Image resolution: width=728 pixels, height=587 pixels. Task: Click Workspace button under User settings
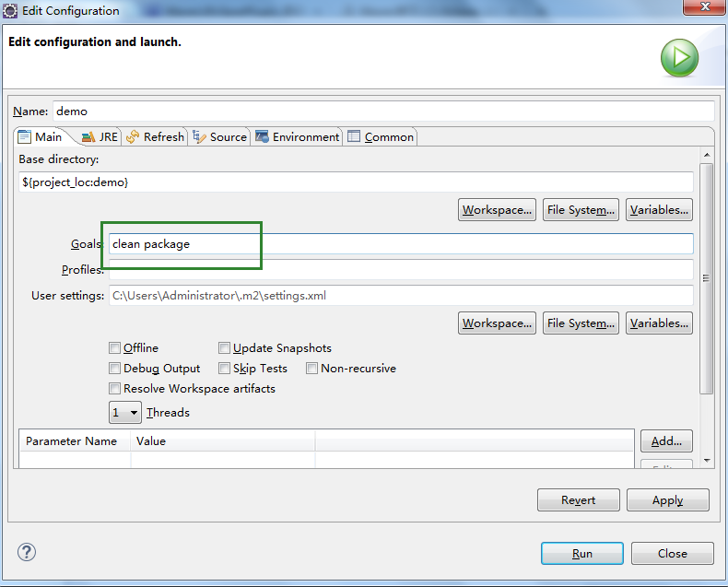[x=497, y=323]
